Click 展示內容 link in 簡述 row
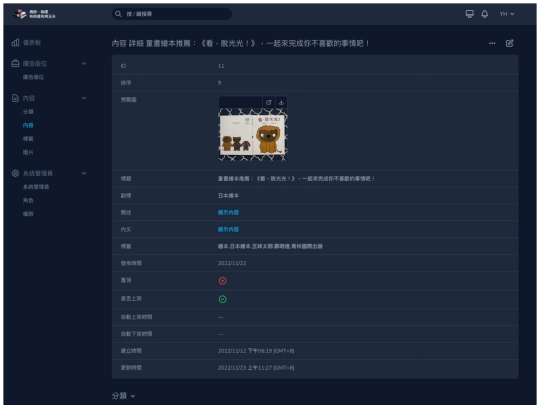The height and width of the screenshot is (405, 540). tap(228, 212)
